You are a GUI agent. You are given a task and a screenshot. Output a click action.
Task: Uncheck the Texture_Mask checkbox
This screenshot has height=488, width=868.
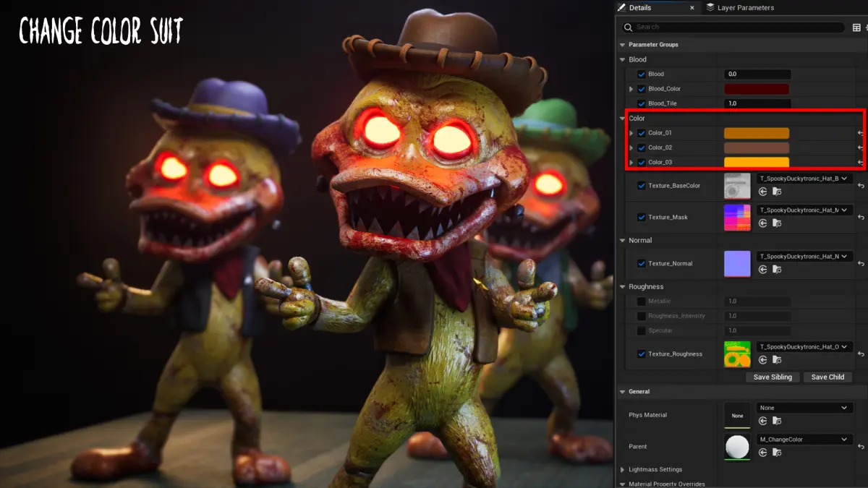click(x=641, y=218)
